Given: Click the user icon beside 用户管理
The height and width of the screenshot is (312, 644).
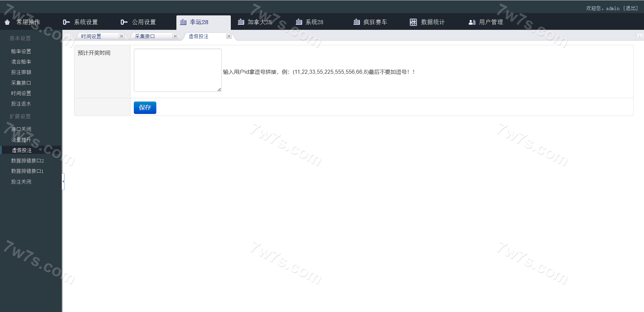Looking at the screenshot, I should pyautogui.click(x=472, y=22).
